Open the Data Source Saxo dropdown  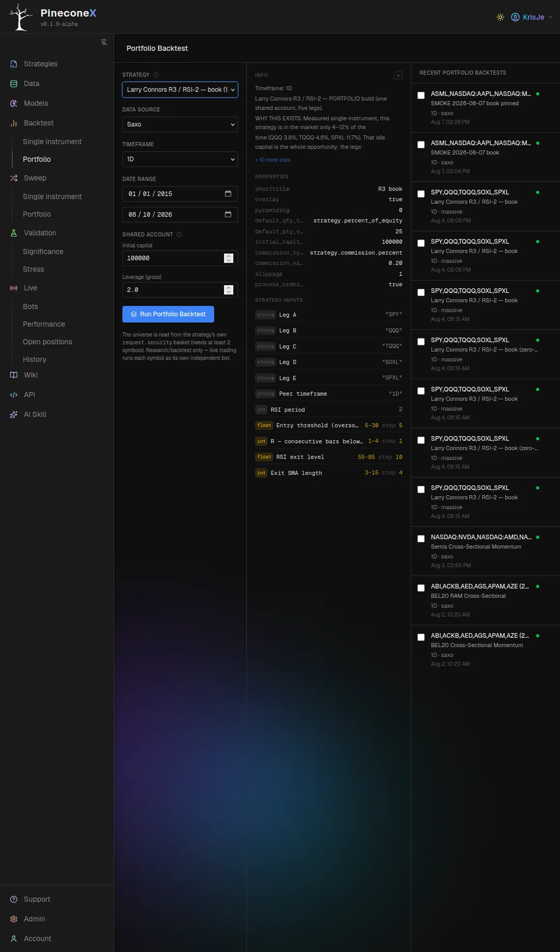(x=180, y=124)
